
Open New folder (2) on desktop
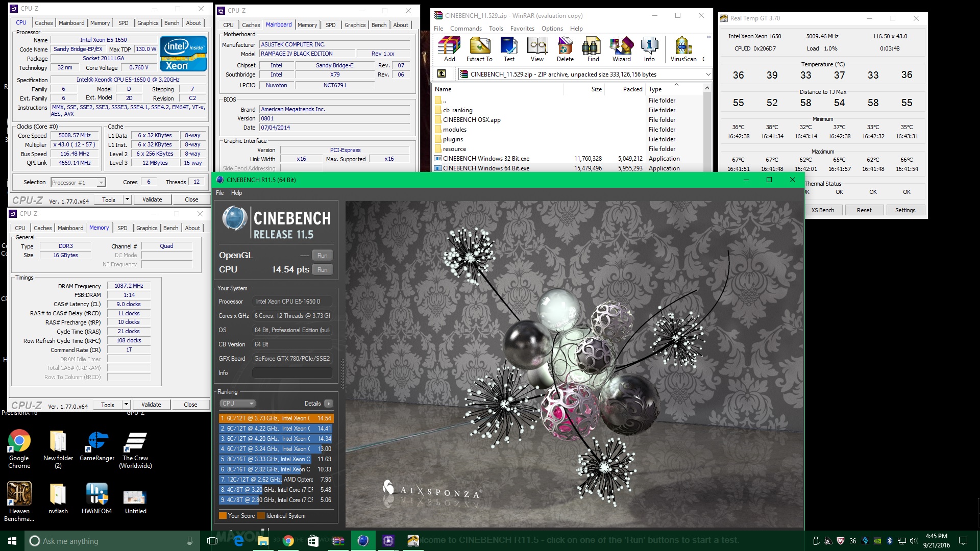(x=58, y=449)
